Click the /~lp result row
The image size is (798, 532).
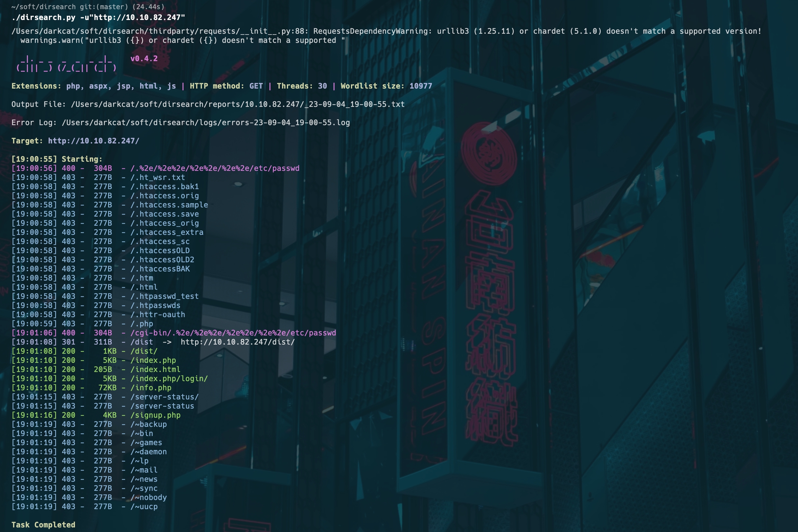(80, 461)
